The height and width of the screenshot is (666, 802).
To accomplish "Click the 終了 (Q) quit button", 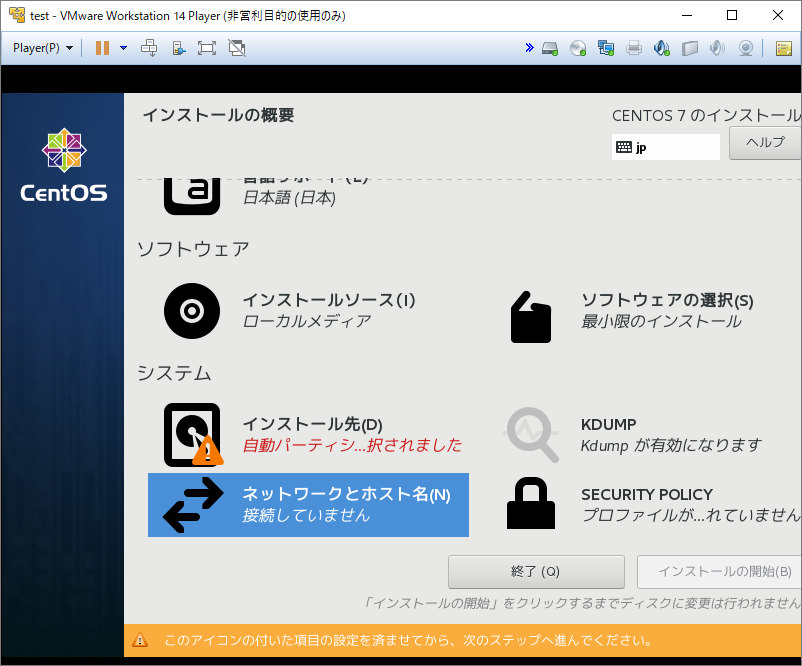I will (536, 572).
